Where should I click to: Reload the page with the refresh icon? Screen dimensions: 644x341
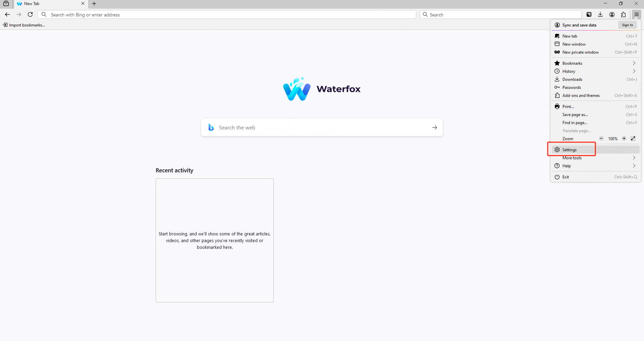pyautogui.click(x=30, y=14)
